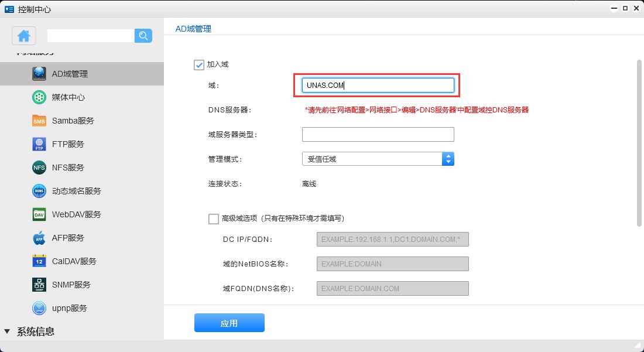Click the Home icon button

(x=24, y=36)
